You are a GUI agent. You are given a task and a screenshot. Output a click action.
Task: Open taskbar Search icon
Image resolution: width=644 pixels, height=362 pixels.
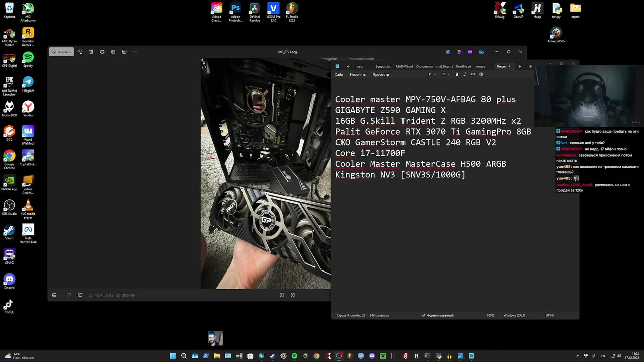click(x=184, y=356)
